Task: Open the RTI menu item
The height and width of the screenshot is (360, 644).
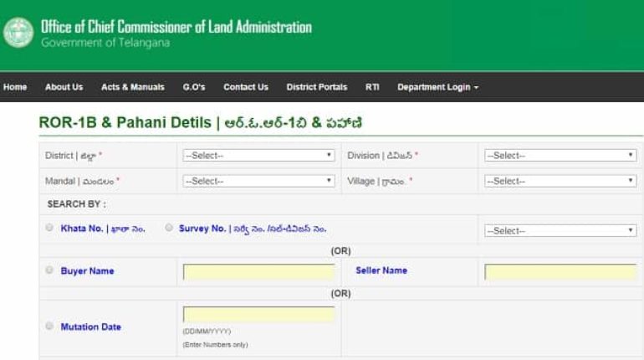Action: [x=372, y=87]
